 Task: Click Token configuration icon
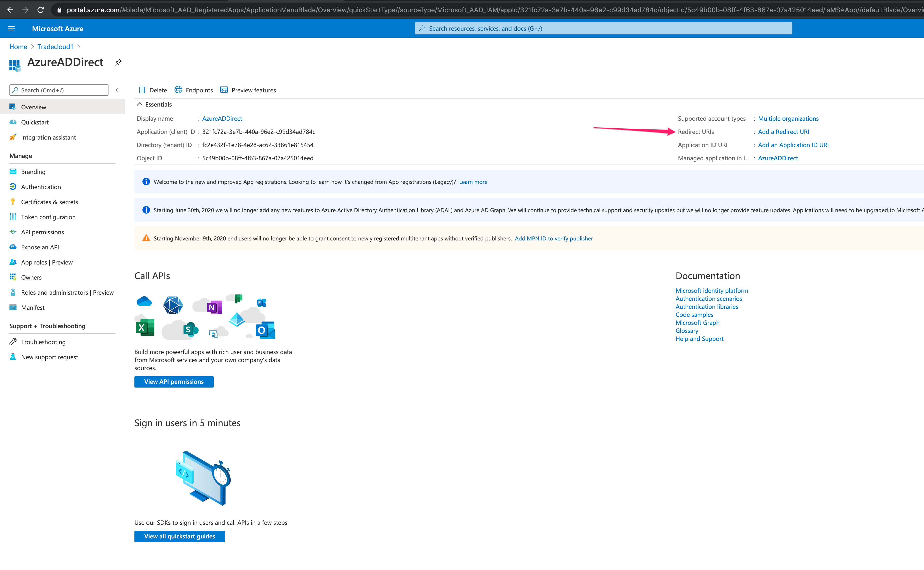(13, 217)
